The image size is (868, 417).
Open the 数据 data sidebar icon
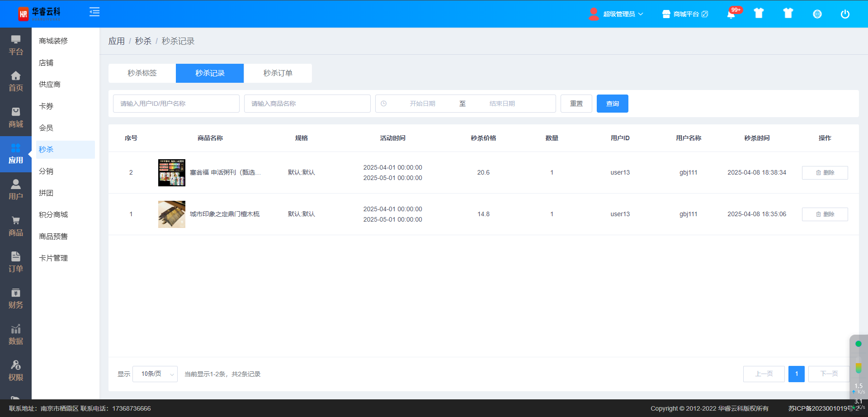(x=16, y=335)
